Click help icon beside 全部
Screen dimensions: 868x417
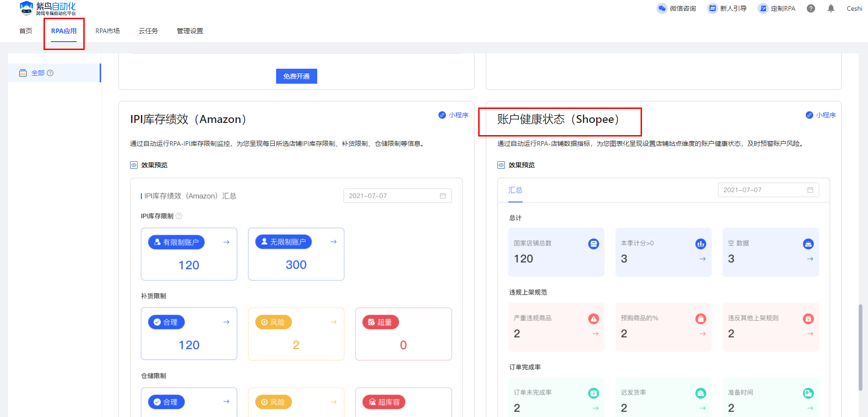click(x=50, y=73)
